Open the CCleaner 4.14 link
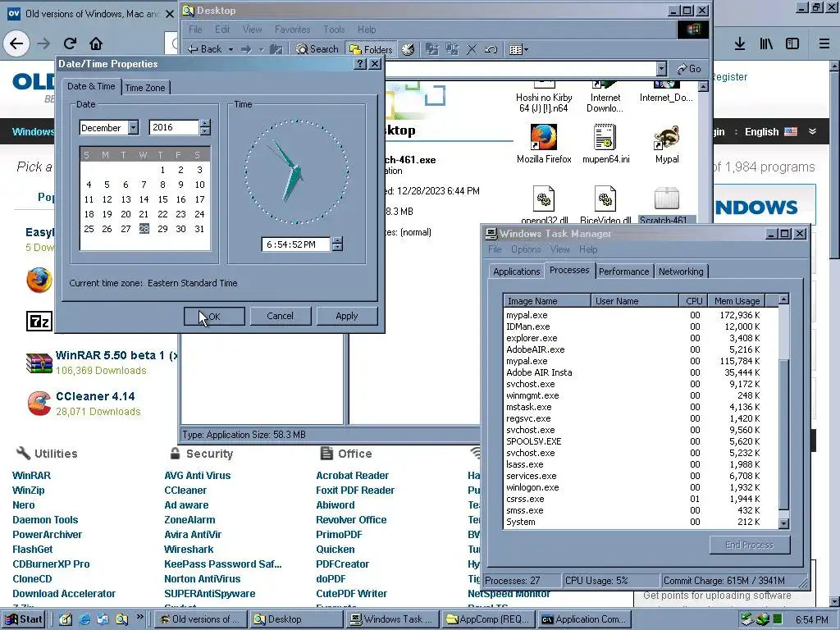The image size is (840, 630). click(95, 396)
